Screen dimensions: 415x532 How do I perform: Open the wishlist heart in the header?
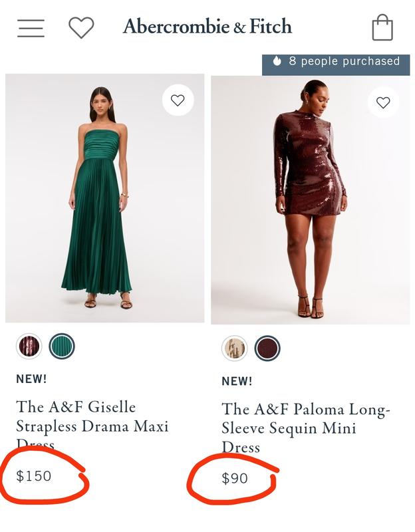tap(81, 28)
